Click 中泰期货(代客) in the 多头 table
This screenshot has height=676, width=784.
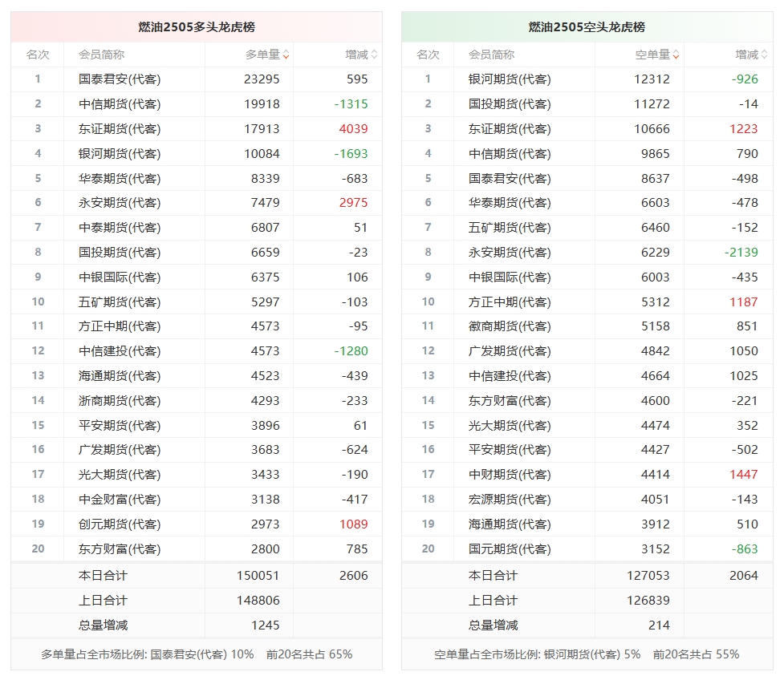120,228
